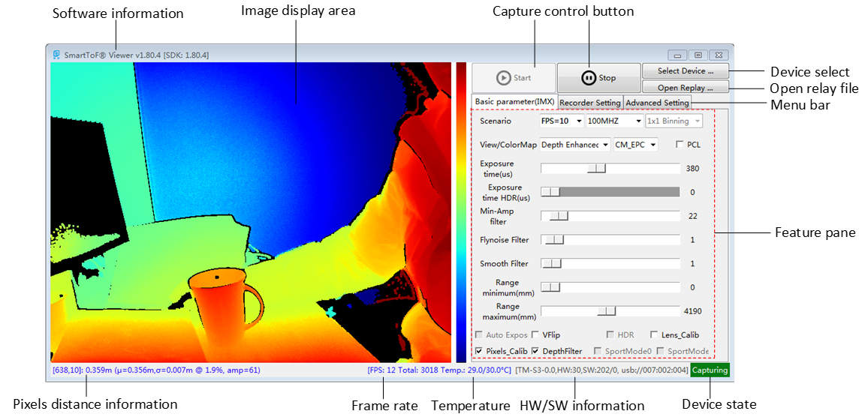Image resolution: width=868 pixels, height=420 pixels.
Task: Click the Exposure time slider handle
Action: [597, 169]
